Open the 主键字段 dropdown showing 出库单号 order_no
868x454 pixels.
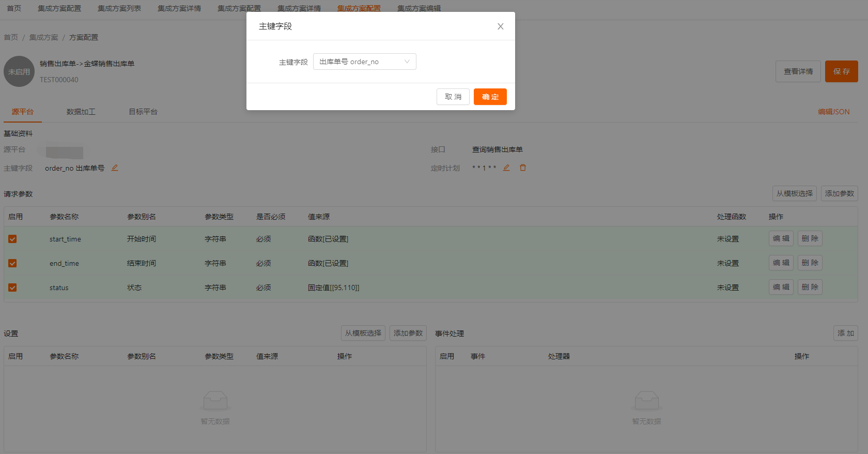[x=359, y=62]
